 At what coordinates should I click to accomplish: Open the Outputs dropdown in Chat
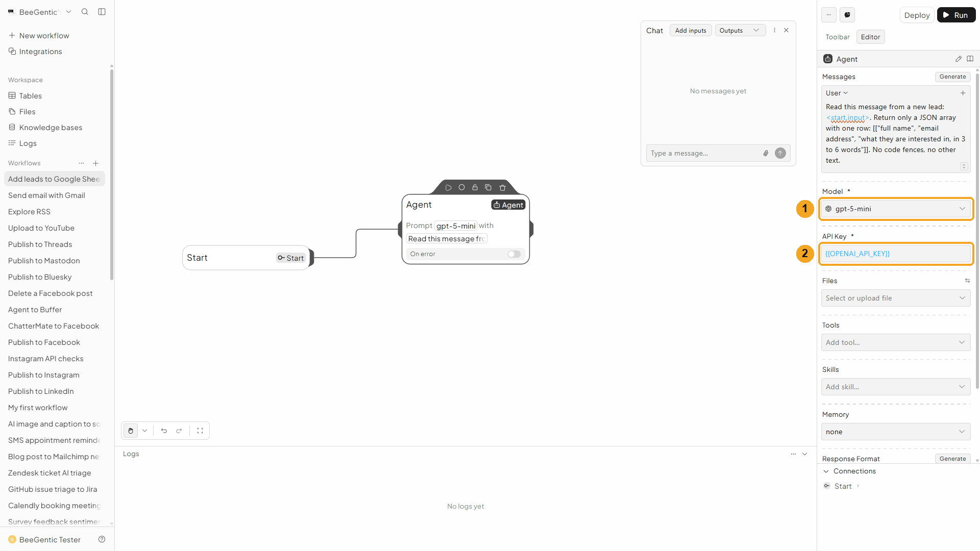740,31
